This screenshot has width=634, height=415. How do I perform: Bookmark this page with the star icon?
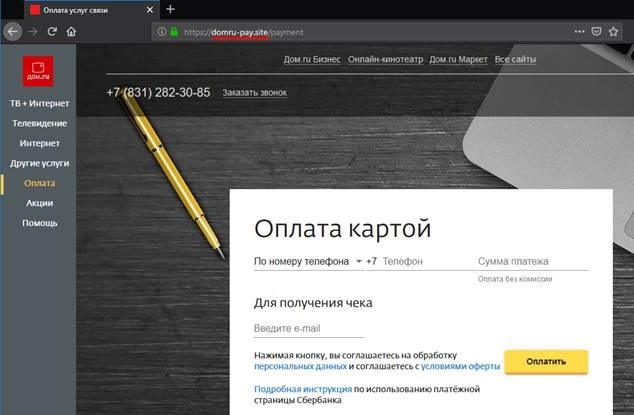613,32
